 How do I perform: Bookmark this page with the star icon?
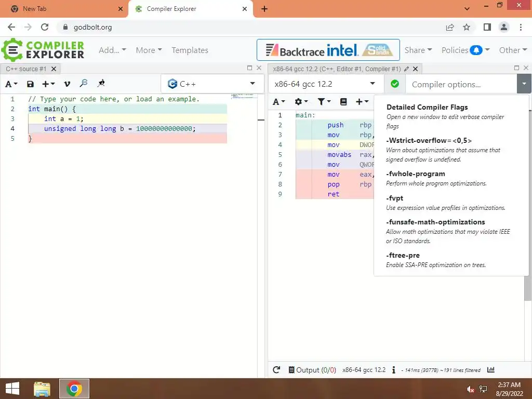pyautogui.click(x=467, y=27)
